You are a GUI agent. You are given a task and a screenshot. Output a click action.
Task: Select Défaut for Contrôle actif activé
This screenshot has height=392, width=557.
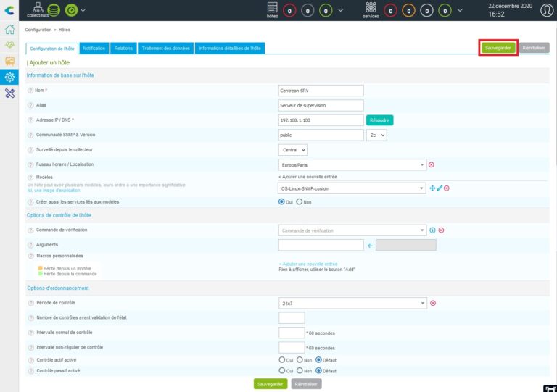318,359
